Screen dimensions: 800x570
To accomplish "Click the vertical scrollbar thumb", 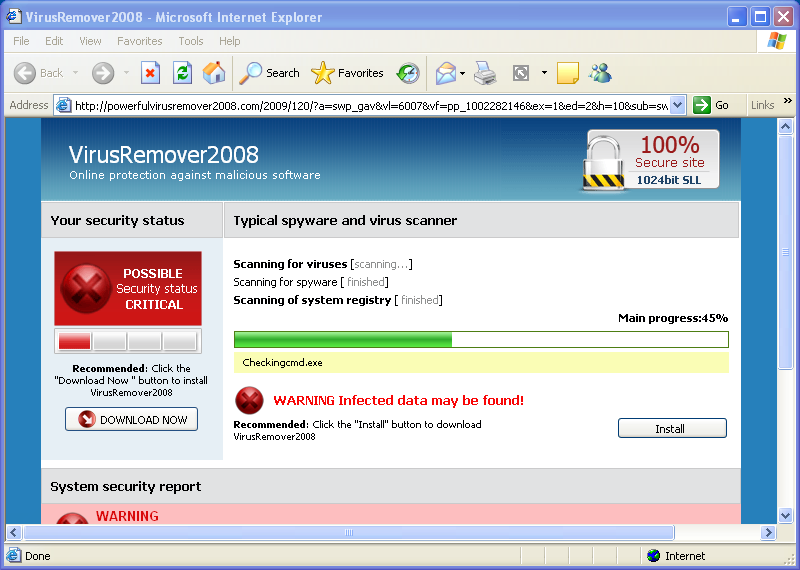I will point(786,252).
